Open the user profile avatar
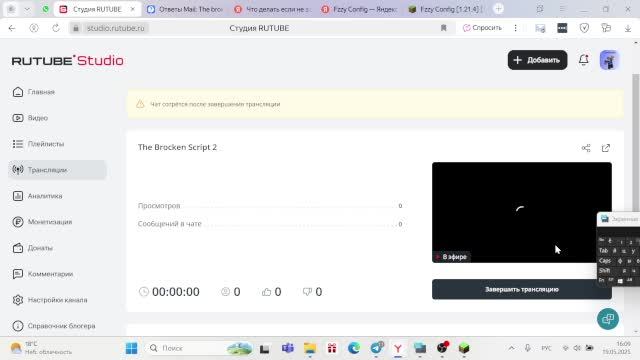Image resolution: width=640 pixels, height=360 pixels. pyautogui.click(x=609, y=60)
